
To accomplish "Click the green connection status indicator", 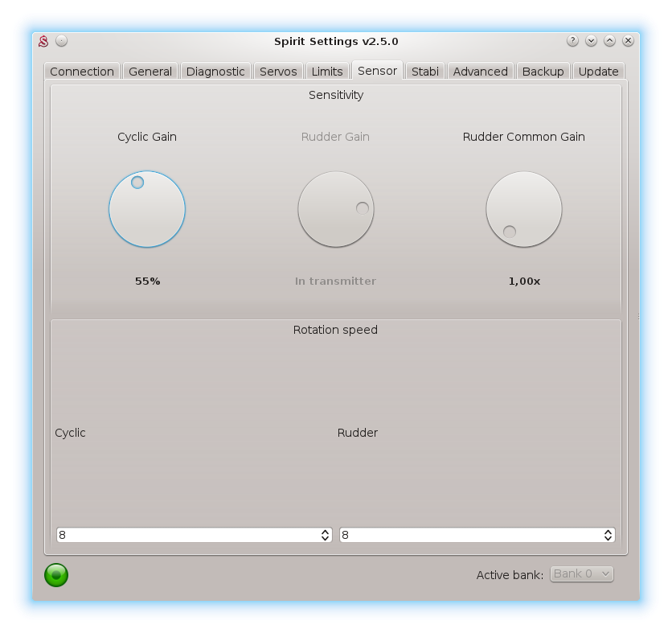I will pos(56,574).
